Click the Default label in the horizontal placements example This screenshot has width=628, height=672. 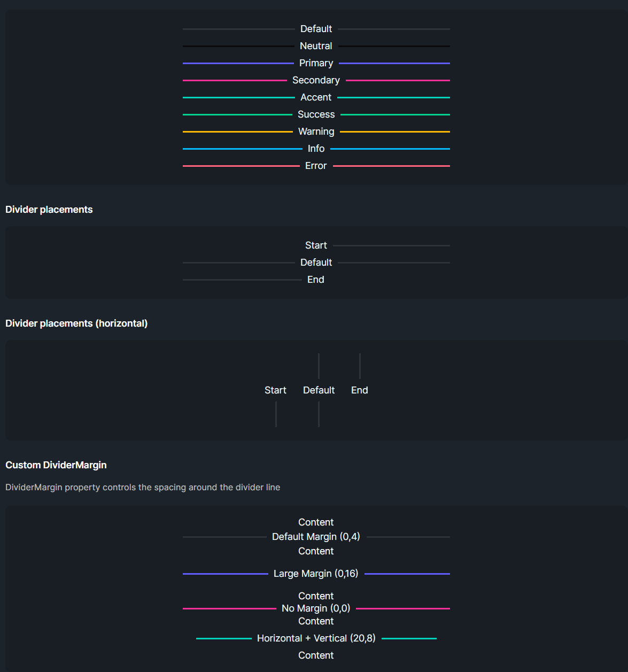pos(319,390)
